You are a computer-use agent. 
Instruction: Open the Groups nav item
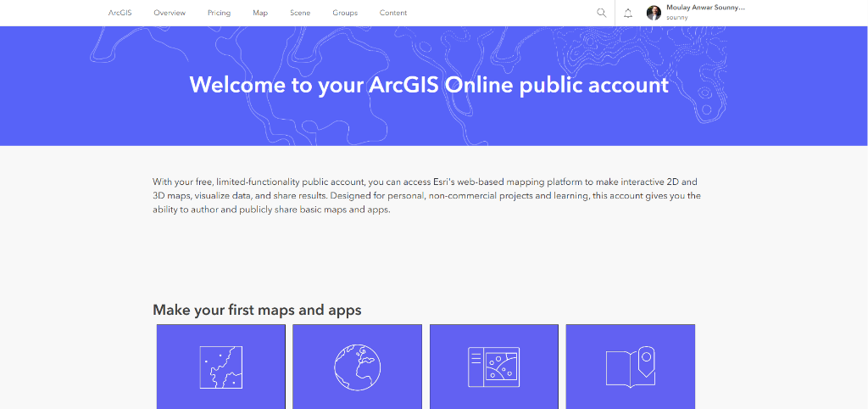click(x=345, y=13)
